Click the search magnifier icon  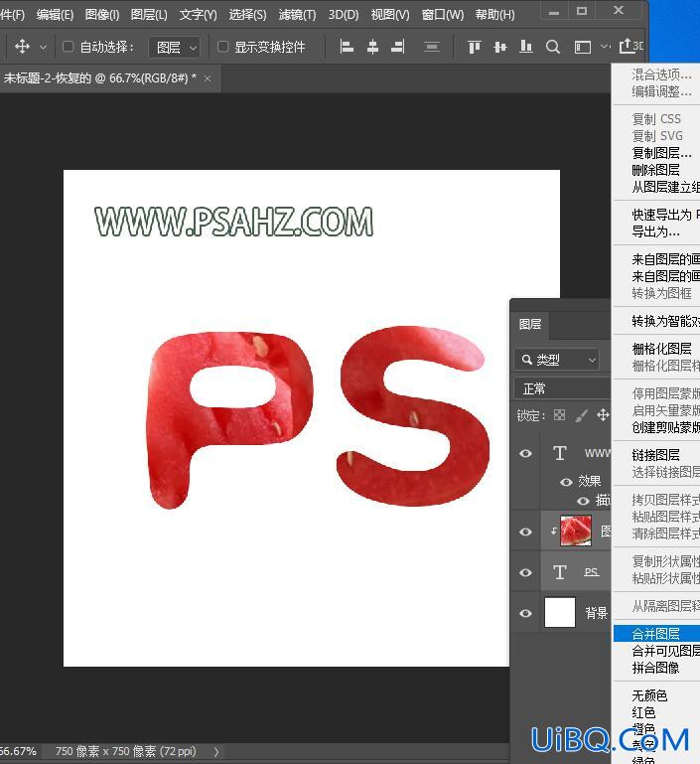(x=552, y=47)
